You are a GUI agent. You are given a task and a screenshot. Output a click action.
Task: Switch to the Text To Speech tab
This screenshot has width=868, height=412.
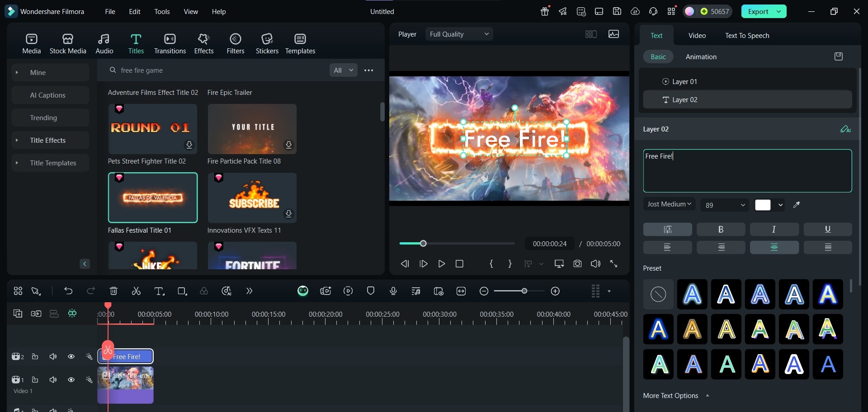click(747, 36)
